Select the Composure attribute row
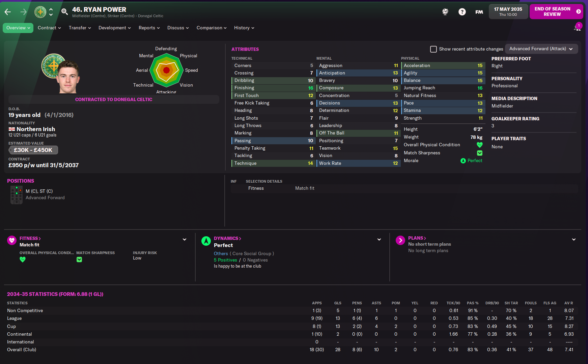Screen dimensions: 588x364 click(x=358, y=88)
